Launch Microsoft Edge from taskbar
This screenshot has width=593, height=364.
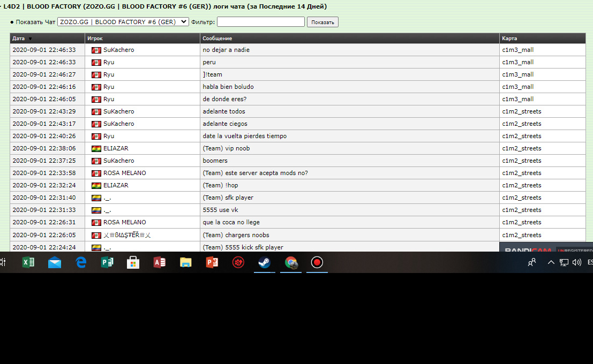tap(81, 262)
